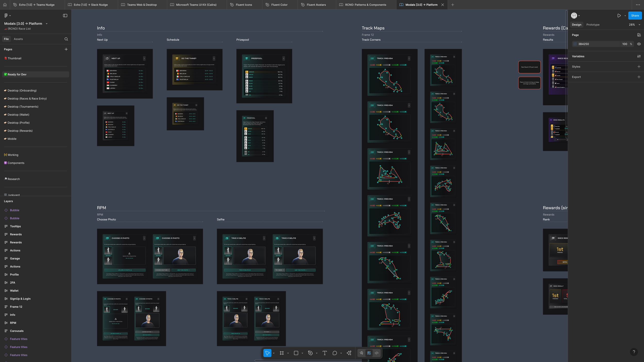Select the Frame tool in toolbar
Image resolution: width=644 pixels, height=362 pixels.
tap(282, 353)
